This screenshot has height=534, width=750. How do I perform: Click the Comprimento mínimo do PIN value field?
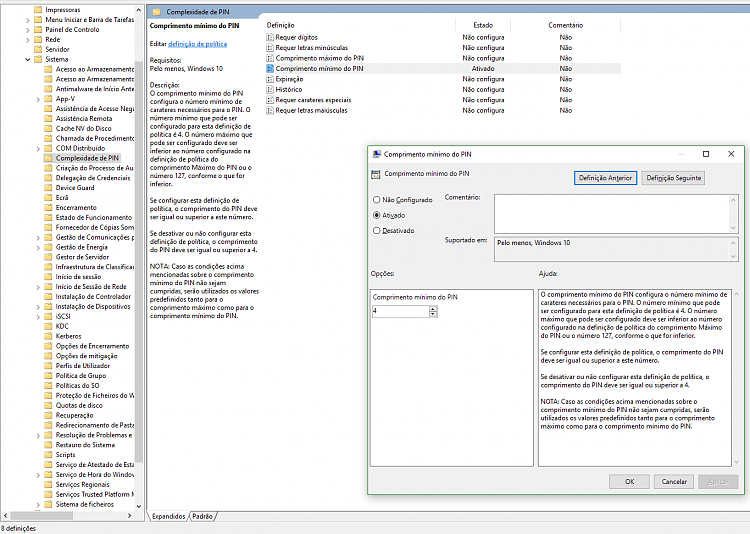(x=401, y=311)
